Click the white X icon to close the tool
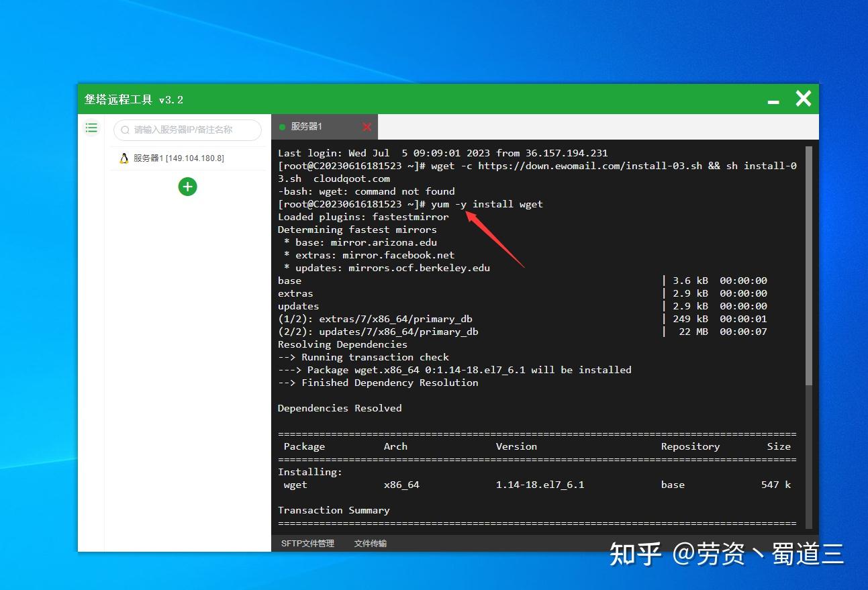Viewport: 868px width, 590px height. click(803, 98)
